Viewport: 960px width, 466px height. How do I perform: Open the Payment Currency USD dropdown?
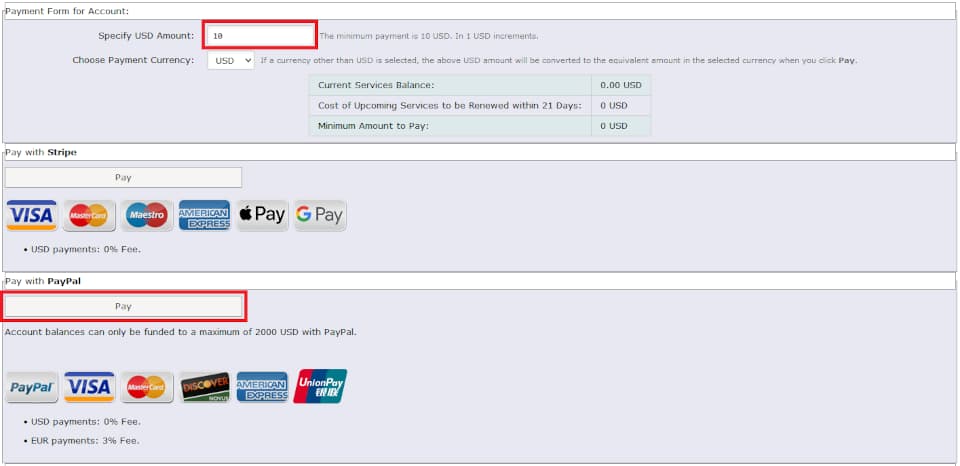[230, 61]
